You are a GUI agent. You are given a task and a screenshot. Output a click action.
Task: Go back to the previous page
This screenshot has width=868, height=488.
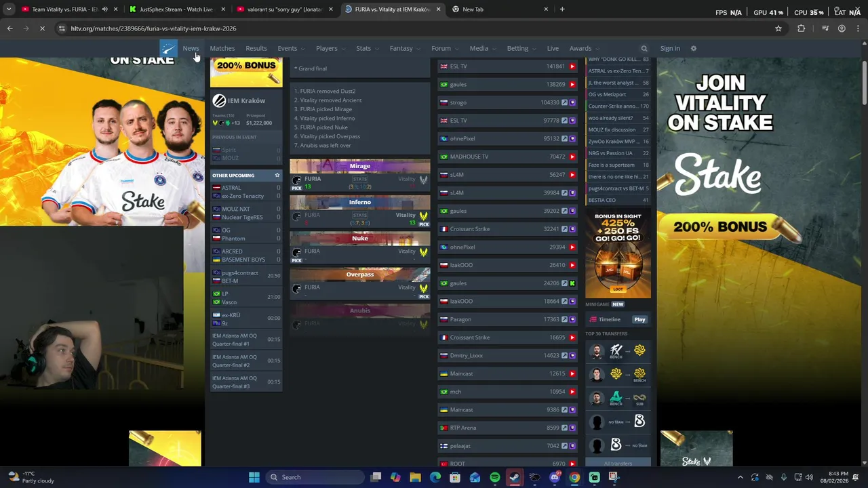coord(9,28)
